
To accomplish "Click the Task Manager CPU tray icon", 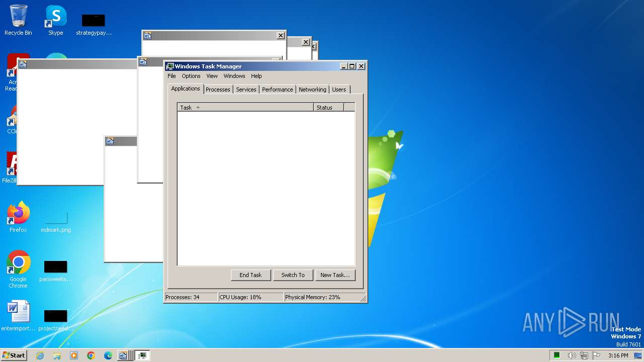I will click(557, 355).
